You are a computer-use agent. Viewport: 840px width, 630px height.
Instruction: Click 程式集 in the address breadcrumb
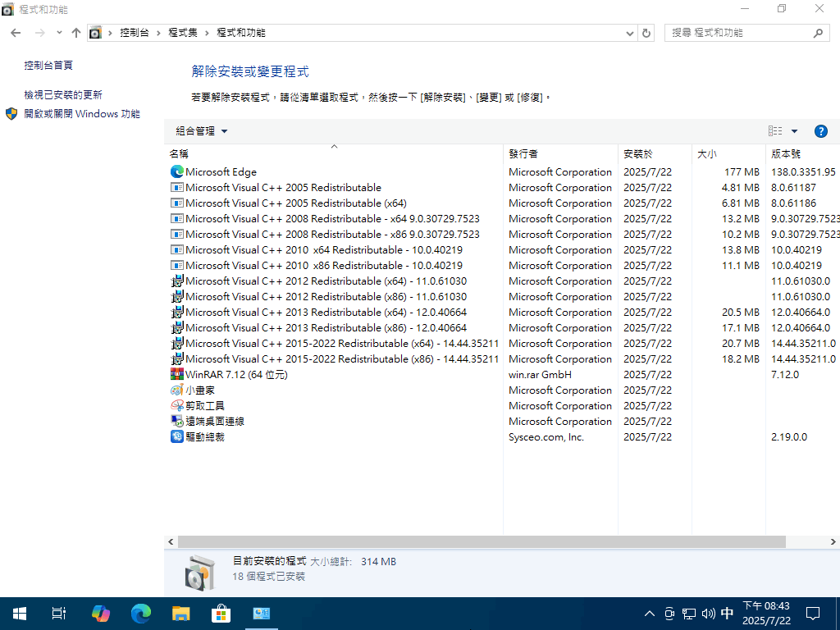(183, 33)
